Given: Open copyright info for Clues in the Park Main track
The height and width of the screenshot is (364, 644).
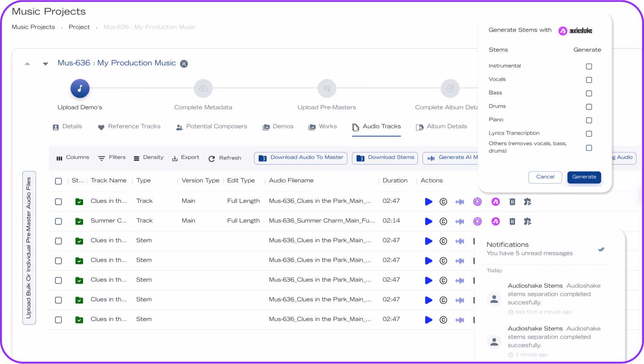Looking at the screenshot, I should coord(443,202).
